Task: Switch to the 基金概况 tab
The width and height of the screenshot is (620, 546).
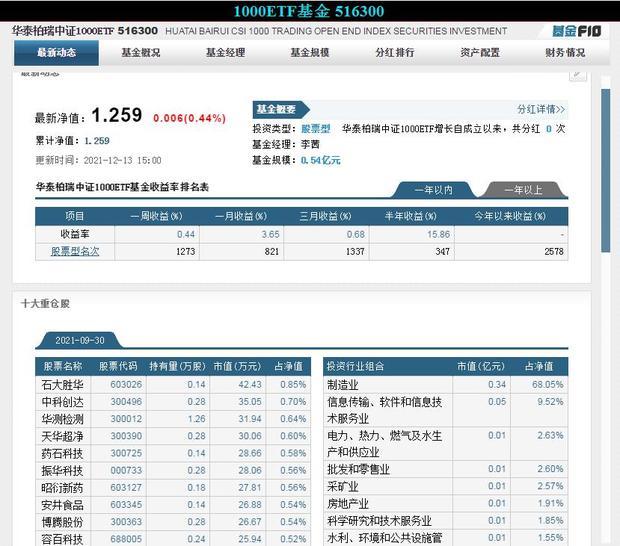Action: (141, 53)
